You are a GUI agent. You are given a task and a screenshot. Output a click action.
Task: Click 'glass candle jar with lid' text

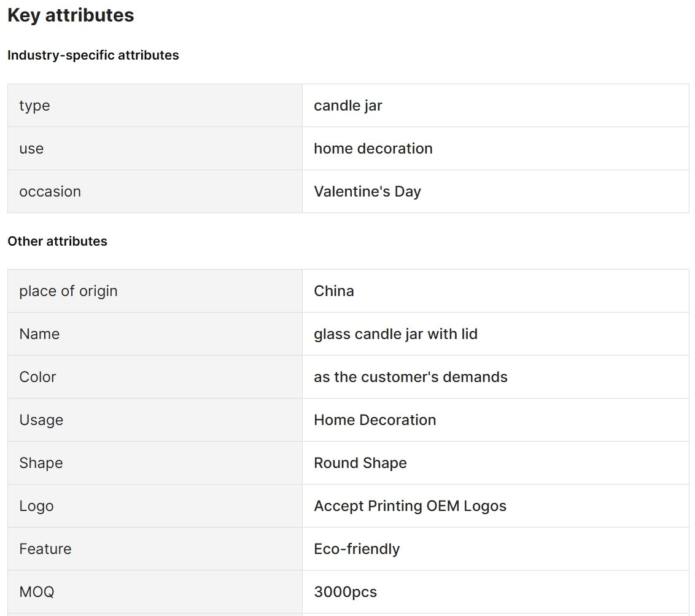point(396,334)
